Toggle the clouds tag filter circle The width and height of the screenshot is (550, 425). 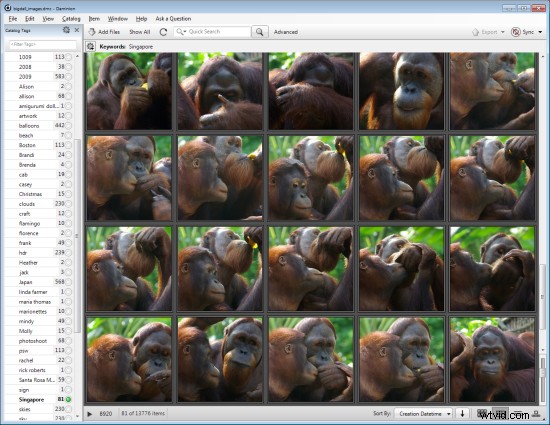[68, 204]
